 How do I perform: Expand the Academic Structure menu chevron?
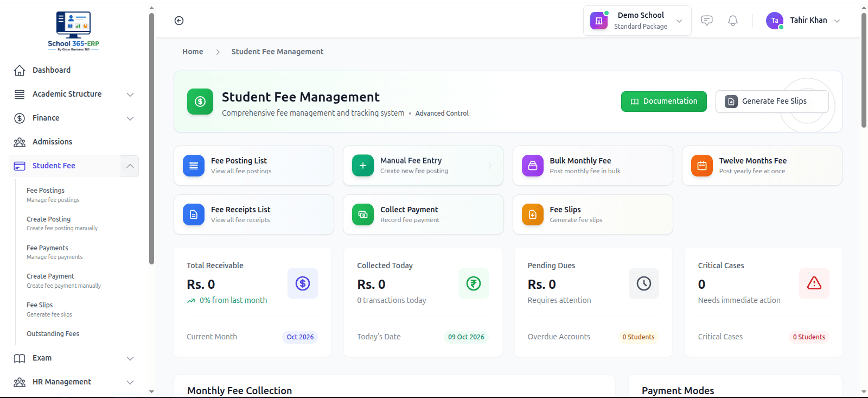click(130, 94)
